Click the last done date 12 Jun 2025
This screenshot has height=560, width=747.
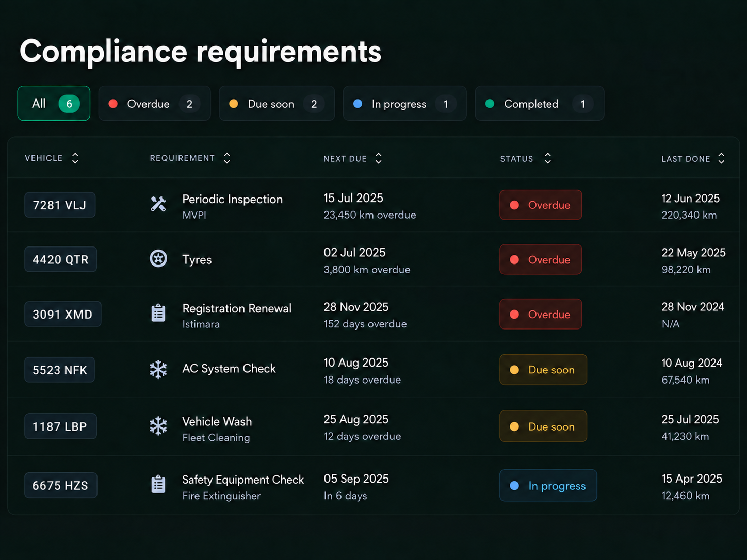pyautogui.click(x=691, y=199)
